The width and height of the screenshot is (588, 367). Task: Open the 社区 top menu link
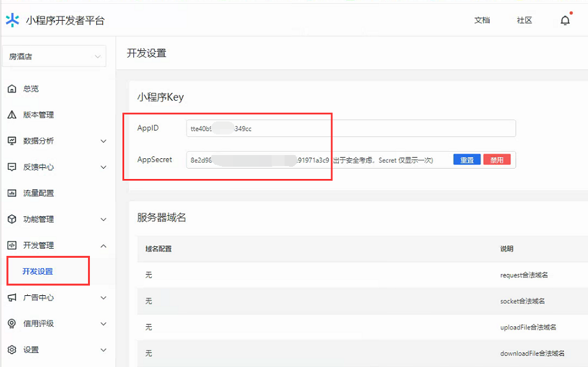coord(524,21)
